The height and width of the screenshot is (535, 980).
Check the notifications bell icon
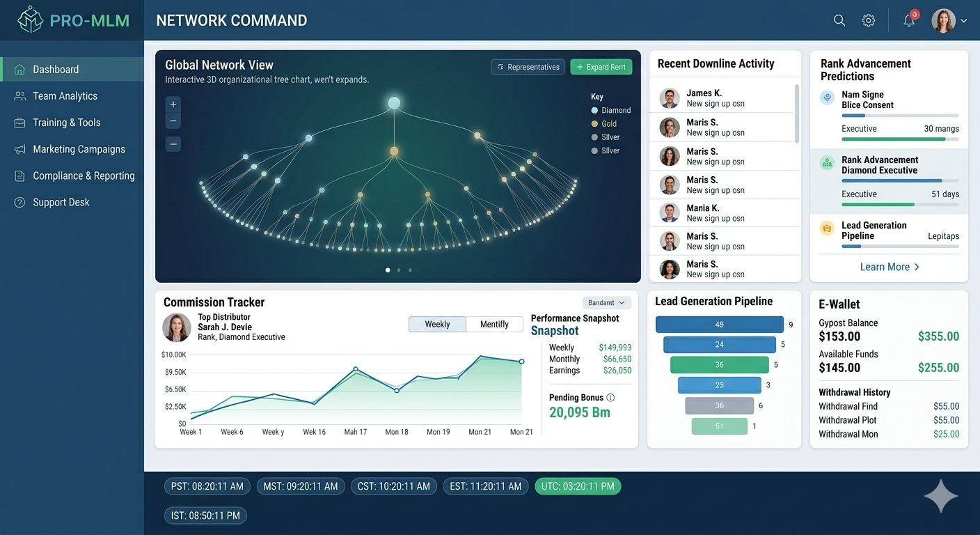click(x=909, y=20)
